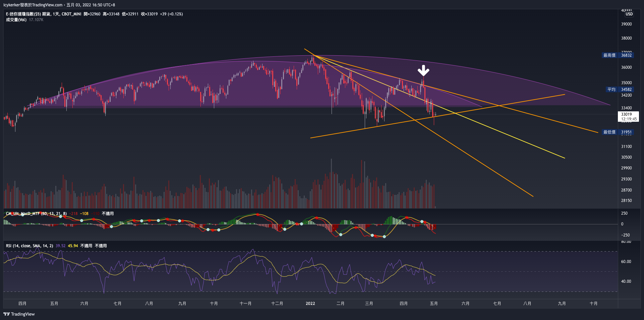
Task: Click the 收=33019 close price value
Action: pos(149,14)
